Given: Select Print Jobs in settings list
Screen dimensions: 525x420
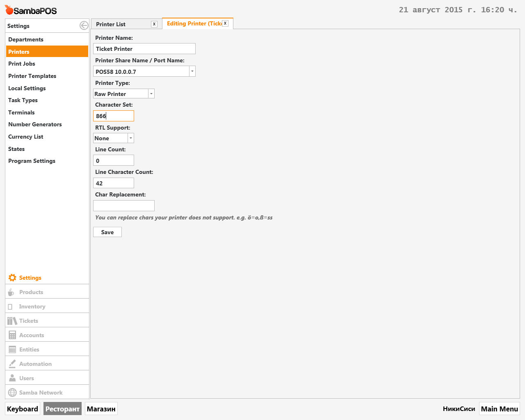Looking at the screenshot, I should tap(22, 64).
